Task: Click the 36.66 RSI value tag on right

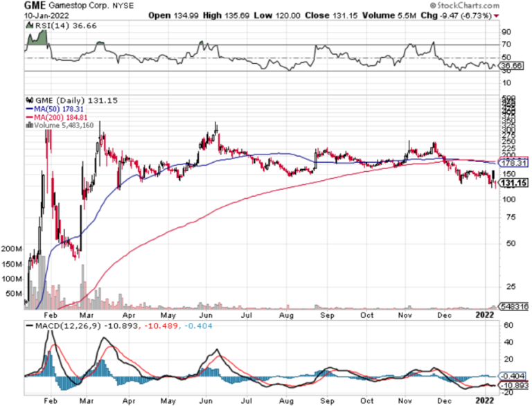Action: click(x=512, y=66)
